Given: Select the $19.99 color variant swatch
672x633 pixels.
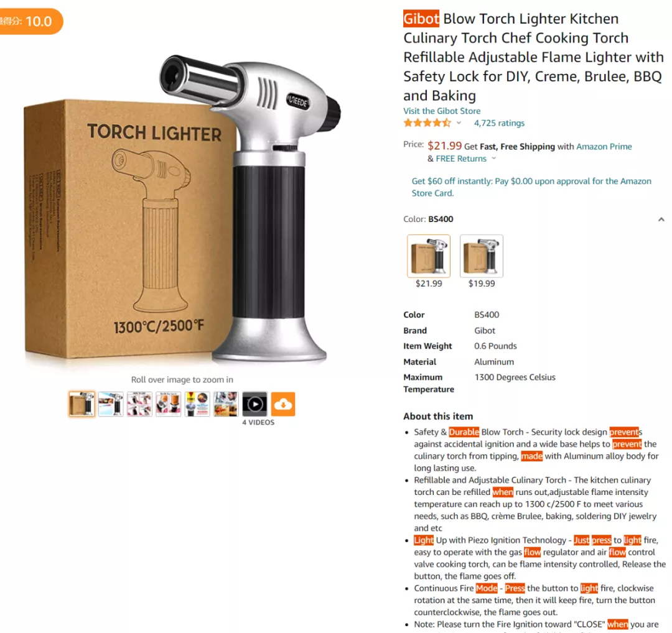Looking at the screenshot, I should [481, 256].
